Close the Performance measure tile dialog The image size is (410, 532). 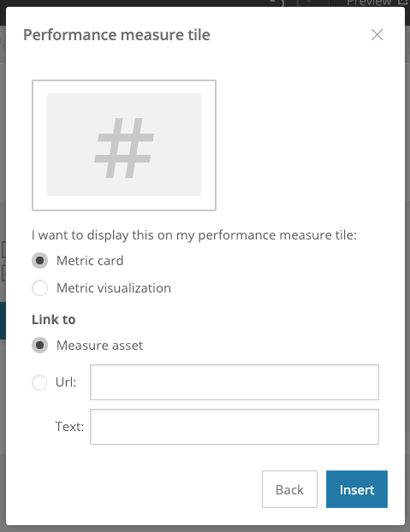(377, 34)
